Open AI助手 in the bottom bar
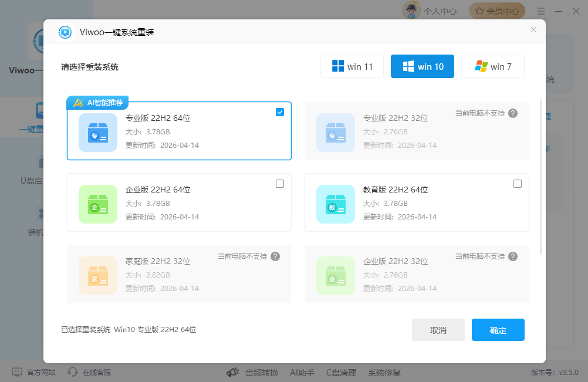The width and height of the screenshot is (588, 382). 302,373
